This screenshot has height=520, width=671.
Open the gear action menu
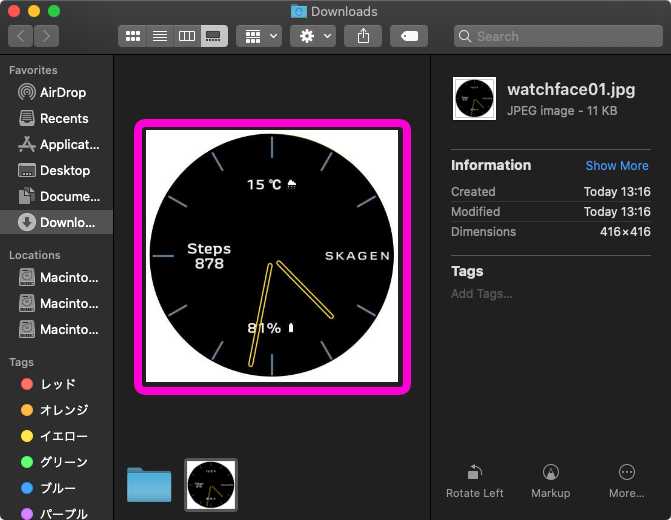click(x=313, y=36)
